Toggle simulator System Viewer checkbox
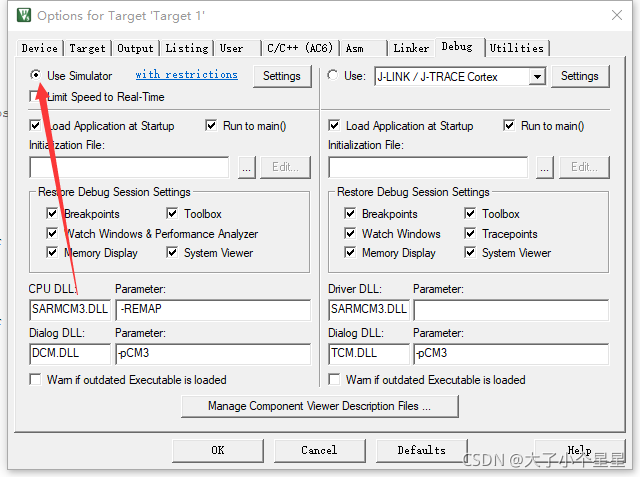This screenshot has height=477, width=640. pos(172,252)
